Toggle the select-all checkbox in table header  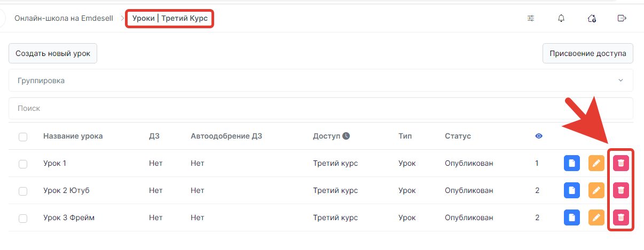[23, 136]
